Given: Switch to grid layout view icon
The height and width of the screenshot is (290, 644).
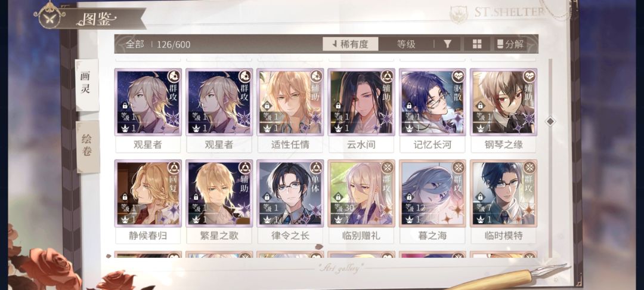Looking at the screenshot, I should point(477,44).
